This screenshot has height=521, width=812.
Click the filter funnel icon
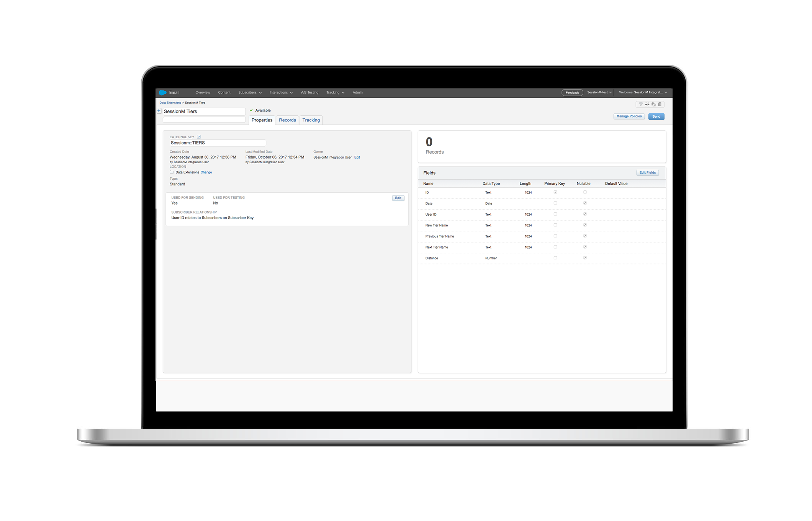click(x=641, y=104)
